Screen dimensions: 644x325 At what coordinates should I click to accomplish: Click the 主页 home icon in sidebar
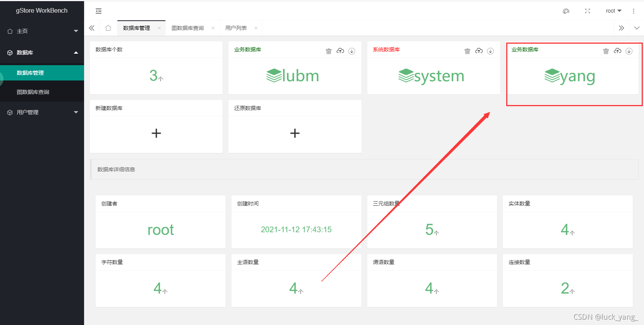(x=10, y=31)
